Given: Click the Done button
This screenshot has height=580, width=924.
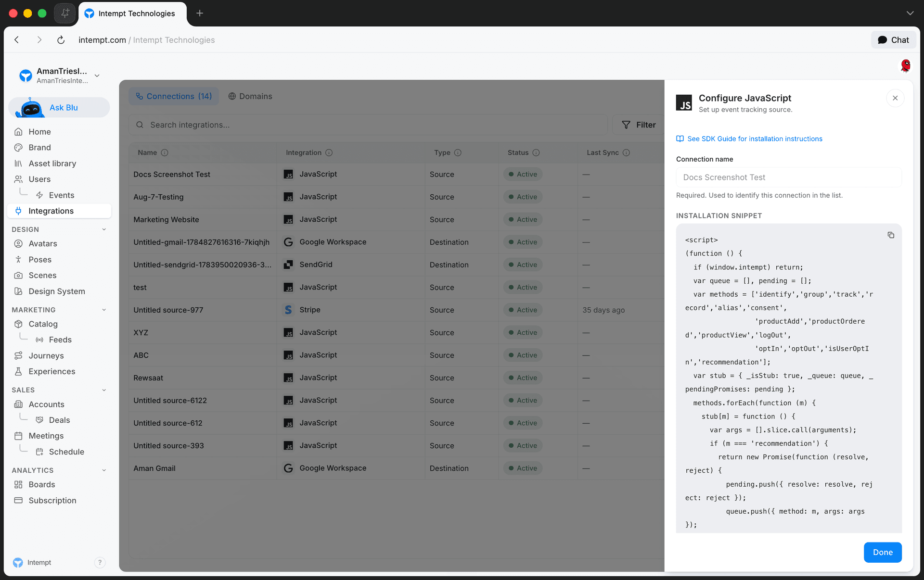Looking at the screenshot, I should 883,552.
